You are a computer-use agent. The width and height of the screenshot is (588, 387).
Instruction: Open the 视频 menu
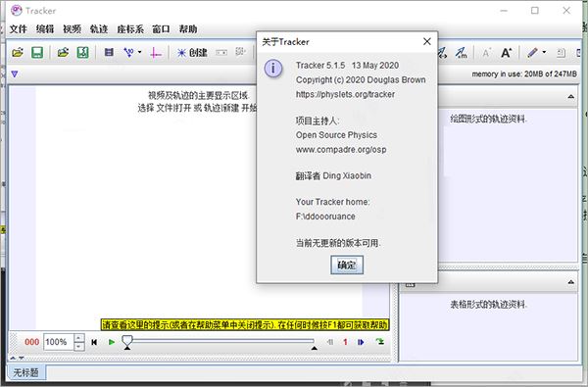click(x=72, y=29)
